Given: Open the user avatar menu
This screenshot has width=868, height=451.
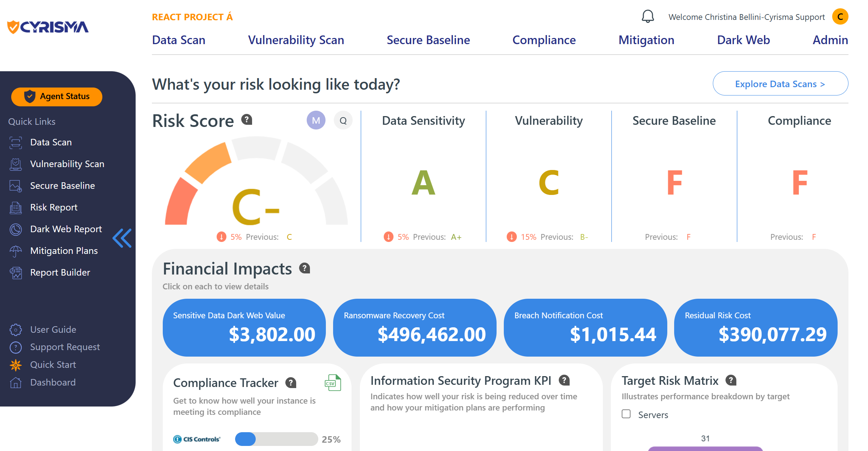Looking at the screenshot, I should [x=840, y=17].
